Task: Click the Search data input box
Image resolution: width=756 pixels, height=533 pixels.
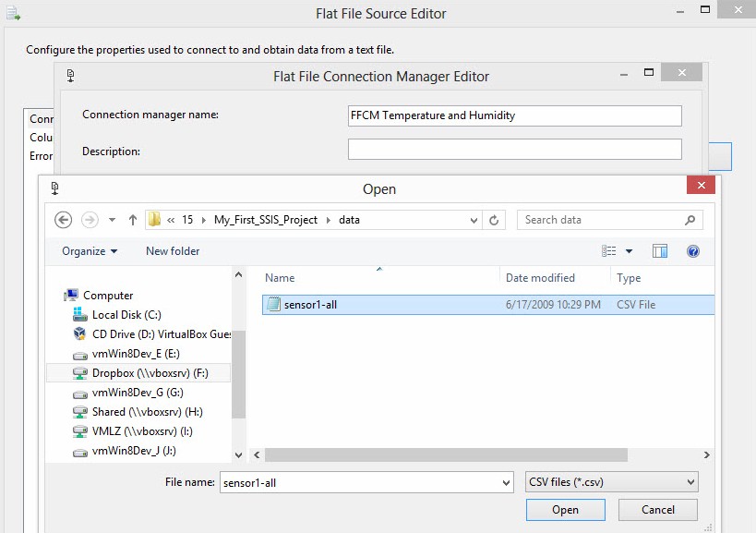Action: (x=600, y=220)
